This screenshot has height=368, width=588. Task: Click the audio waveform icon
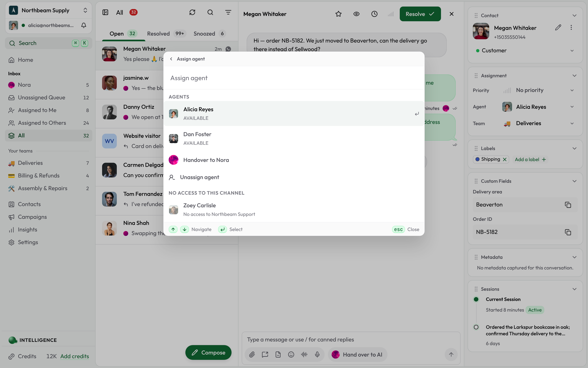304,355
